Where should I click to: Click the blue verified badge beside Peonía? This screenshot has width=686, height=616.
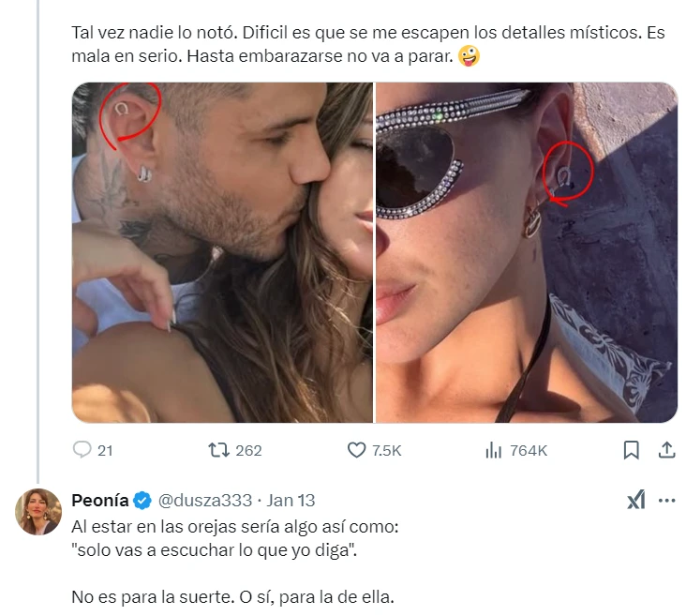tap(142, 501)
